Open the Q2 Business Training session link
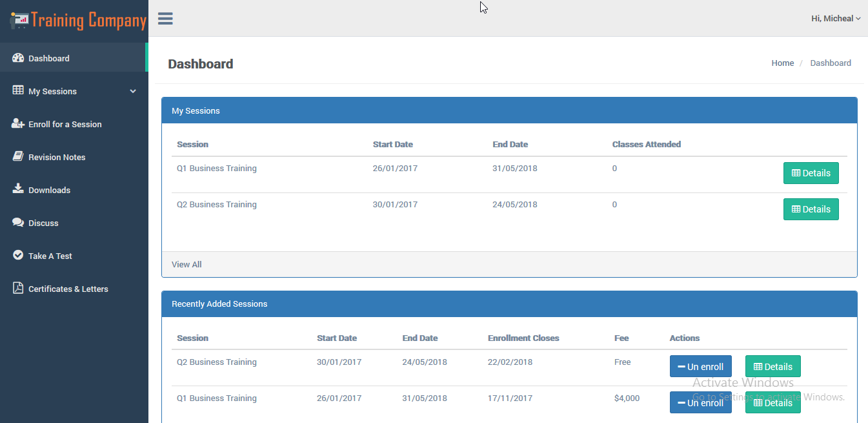This screenshot has height=423, width=868. pos(216,204)
